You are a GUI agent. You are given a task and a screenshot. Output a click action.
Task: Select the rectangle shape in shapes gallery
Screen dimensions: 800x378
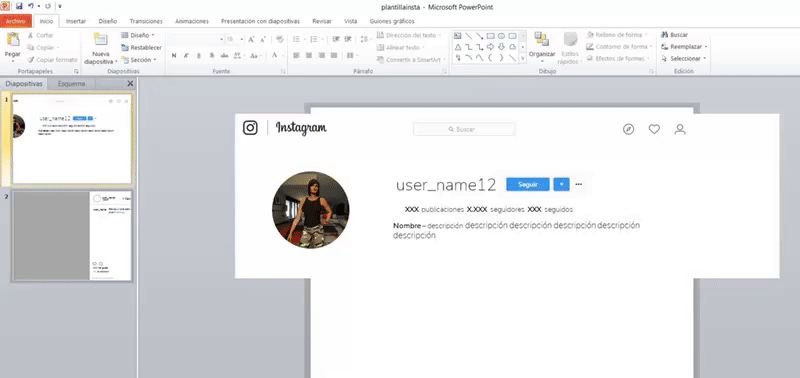point(490,36)
